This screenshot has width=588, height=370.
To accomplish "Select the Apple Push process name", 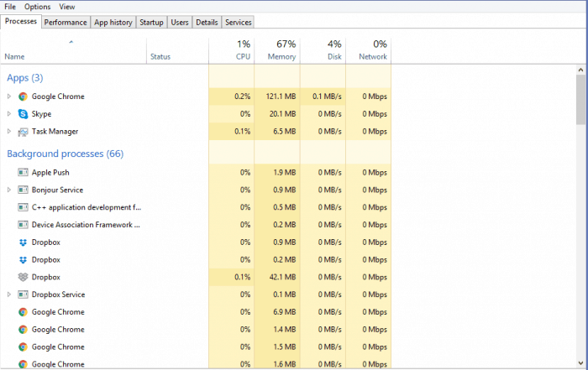I will [50, 173].
